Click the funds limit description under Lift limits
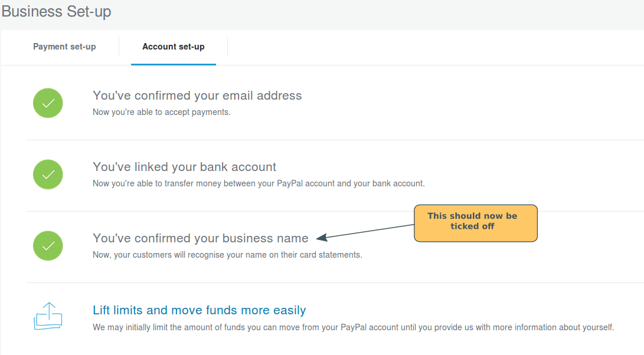Screen dimensions: 644x355 pyautogui.click(x=353, y=327)
